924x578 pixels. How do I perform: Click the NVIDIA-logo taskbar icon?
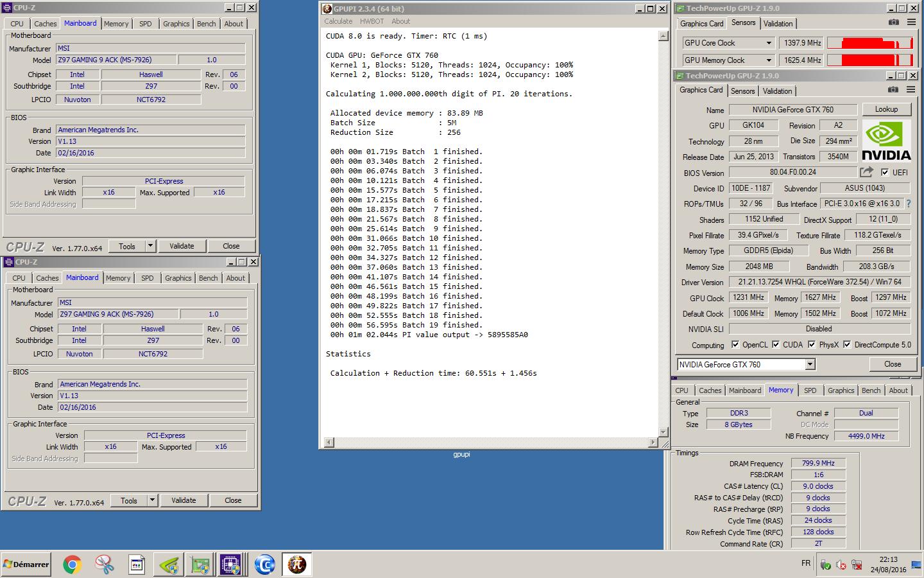tap(169, 565)
